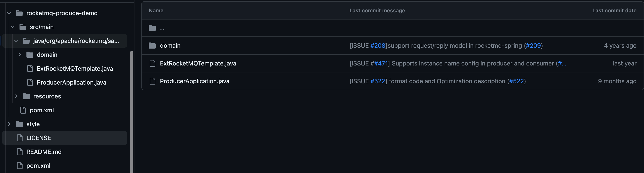Screen dimensions: 644x173
Task: Open pull request link #209
Action: coord(533,46)
